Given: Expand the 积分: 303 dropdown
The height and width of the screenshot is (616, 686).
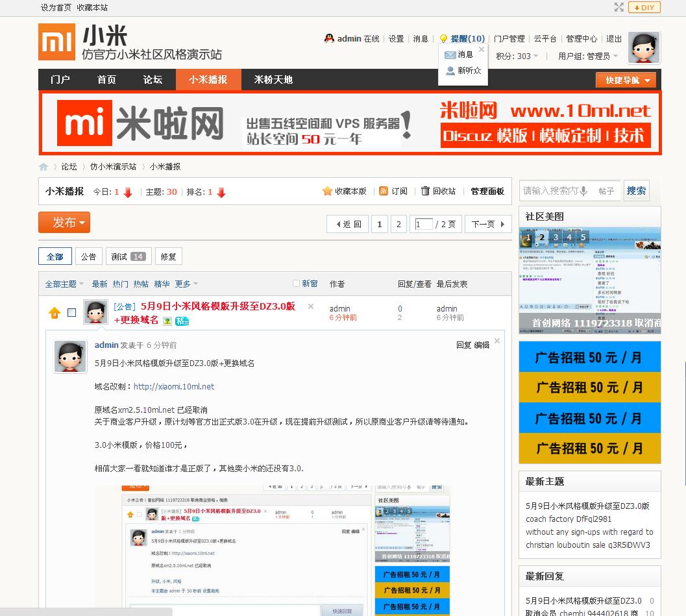Looking at the screenshot, I should [517, 56].
